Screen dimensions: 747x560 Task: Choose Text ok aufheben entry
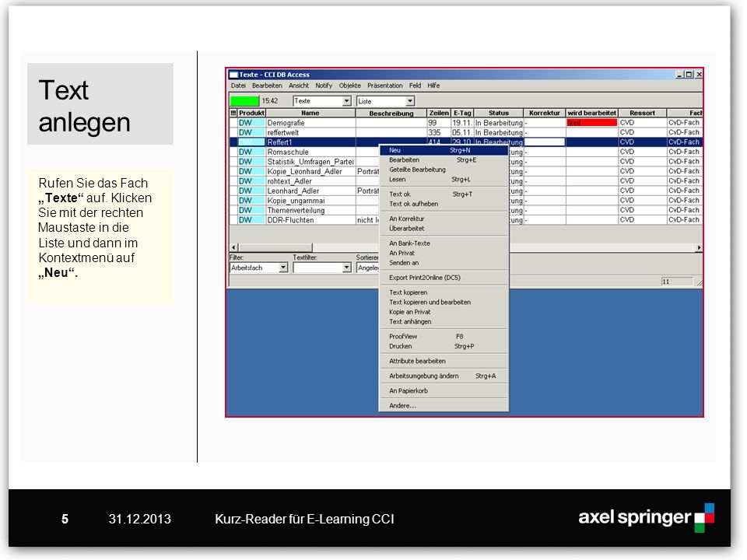pos(444,204)
